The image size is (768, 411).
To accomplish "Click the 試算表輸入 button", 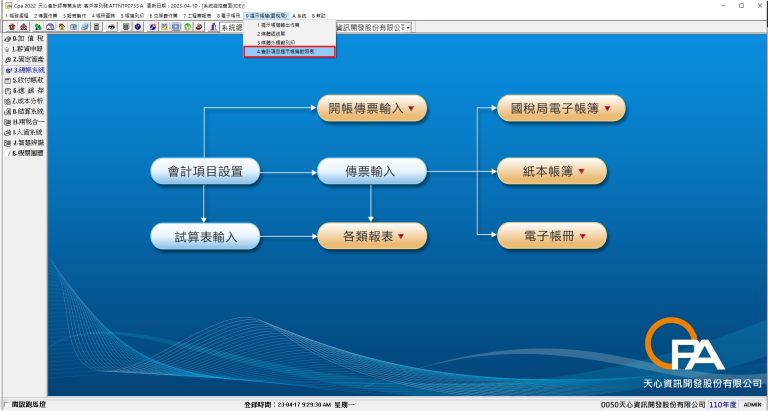I will pyautogui.click(x=204, y=236).
